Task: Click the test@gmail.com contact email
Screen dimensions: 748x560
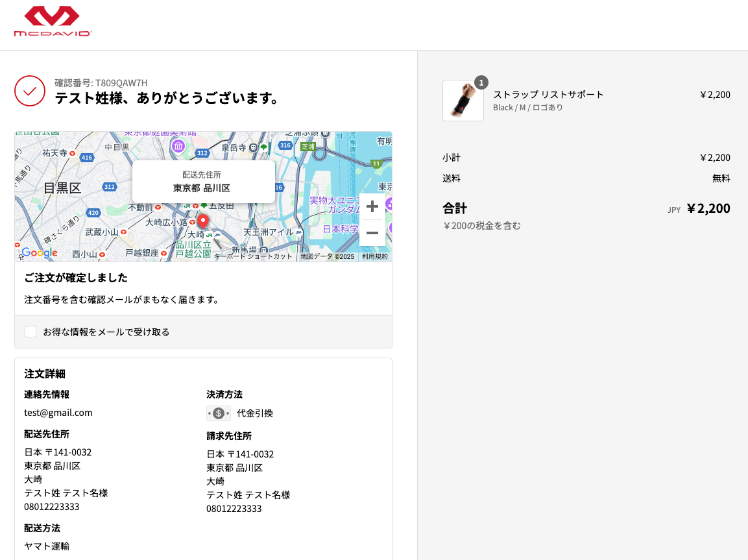Action: pyautogui.click(x=58, y=413)
